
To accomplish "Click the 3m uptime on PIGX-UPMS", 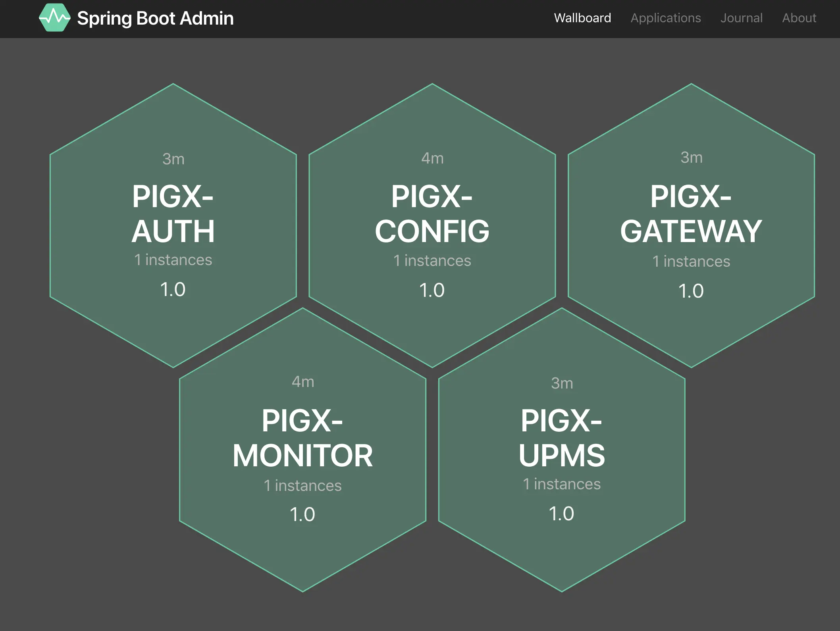I will tap(562, 383).
